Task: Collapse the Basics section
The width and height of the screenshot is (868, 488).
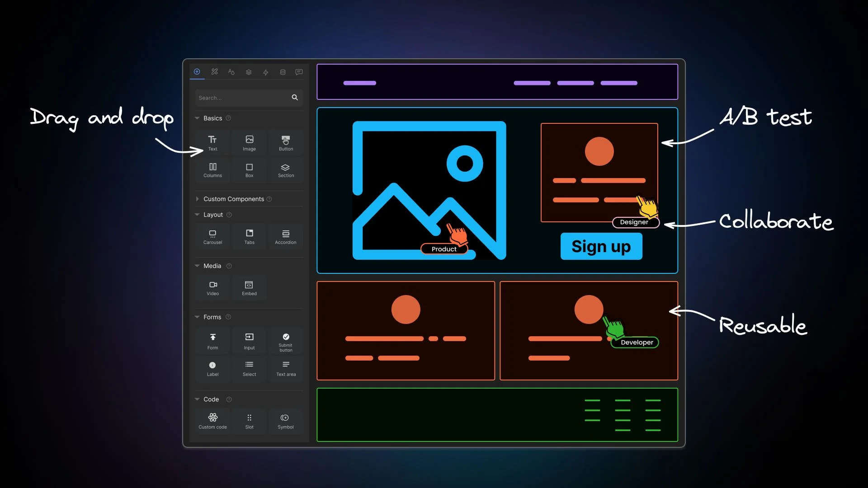Action: tap(197, 118)
